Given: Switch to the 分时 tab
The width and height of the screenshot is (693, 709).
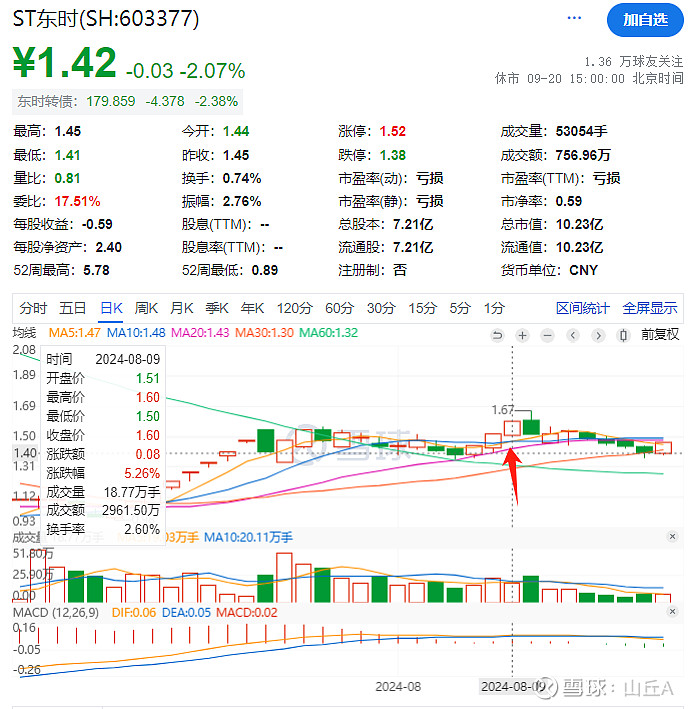Looking at the screenshot, I should tap(33, 308).
